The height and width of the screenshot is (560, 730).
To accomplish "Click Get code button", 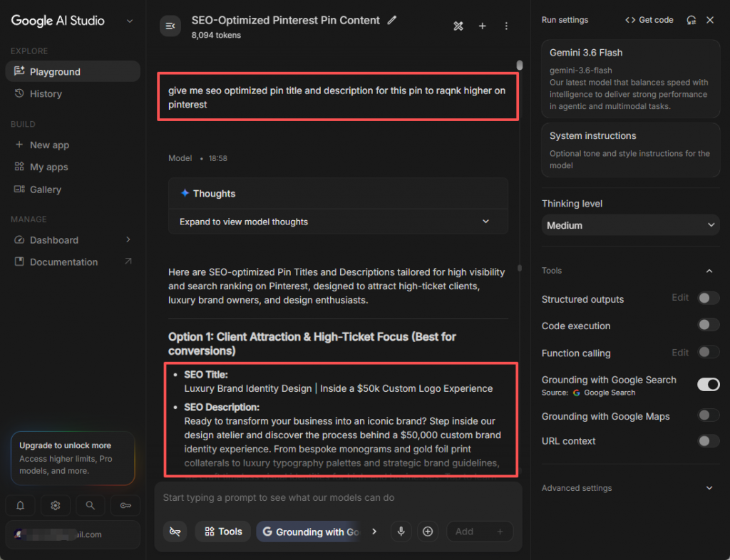I will (x=649, y=20).
